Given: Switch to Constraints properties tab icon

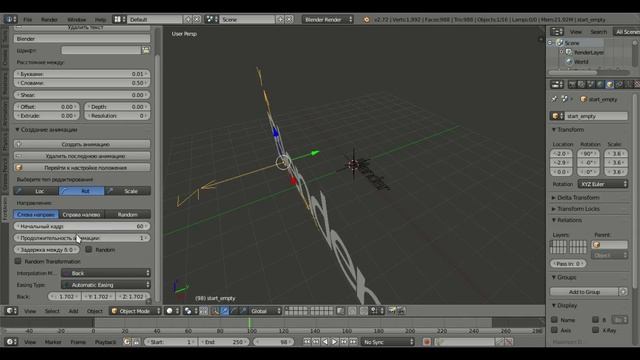Looking at the screenshot, I should click(619, 84).
